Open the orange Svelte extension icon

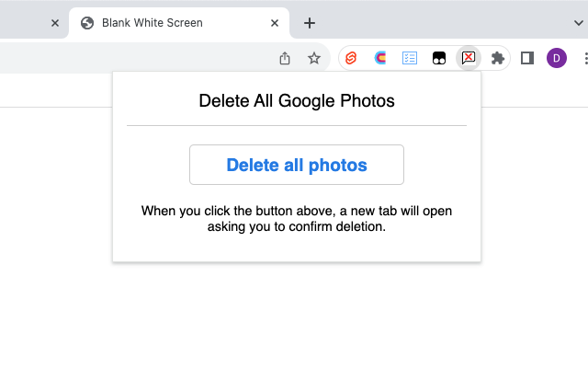[351, 58]
